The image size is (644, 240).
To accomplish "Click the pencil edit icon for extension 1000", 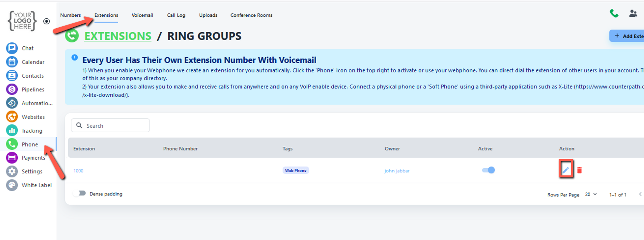I will point(565,170).
